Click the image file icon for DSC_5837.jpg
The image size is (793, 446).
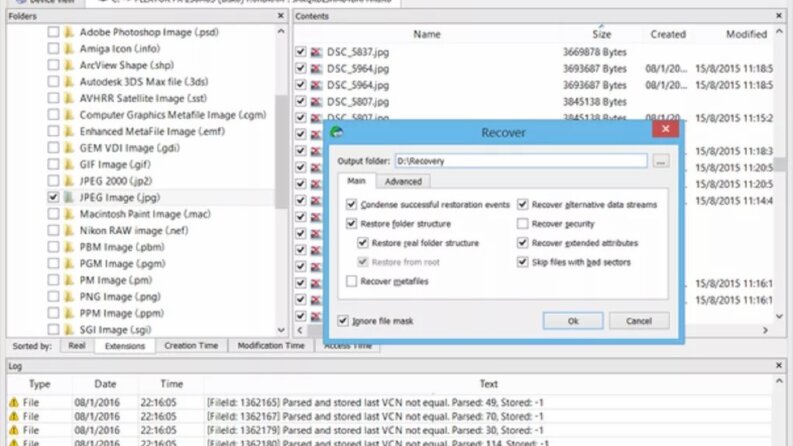click(317, 52)
